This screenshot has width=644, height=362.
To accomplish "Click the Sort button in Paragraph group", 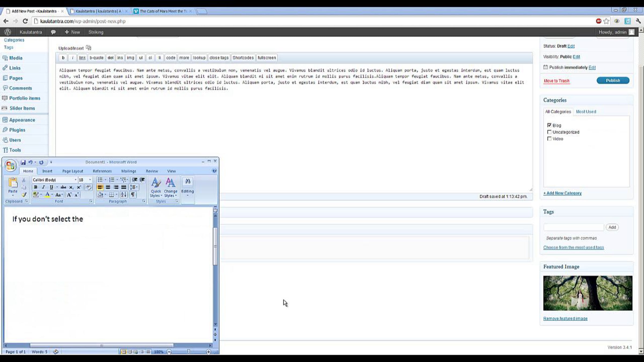I will 123,195.
